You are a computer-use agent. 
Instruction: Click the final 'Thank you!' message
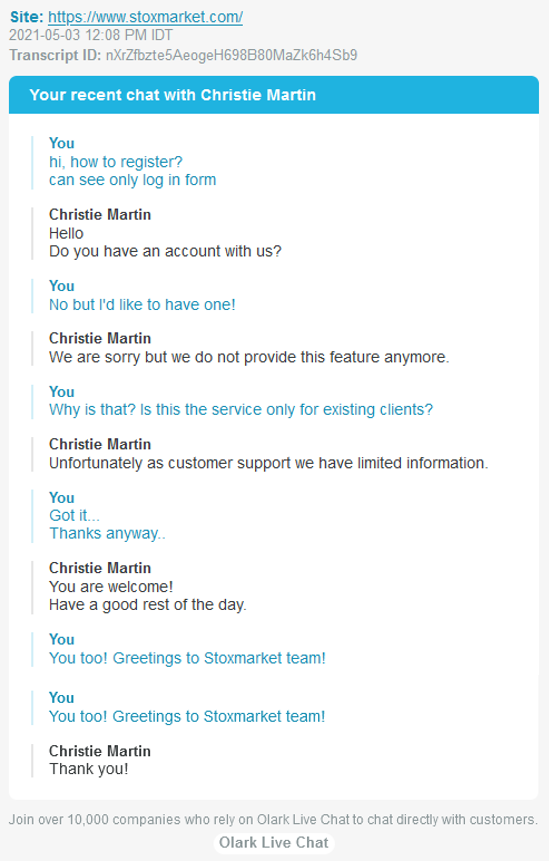coord(88,769)
